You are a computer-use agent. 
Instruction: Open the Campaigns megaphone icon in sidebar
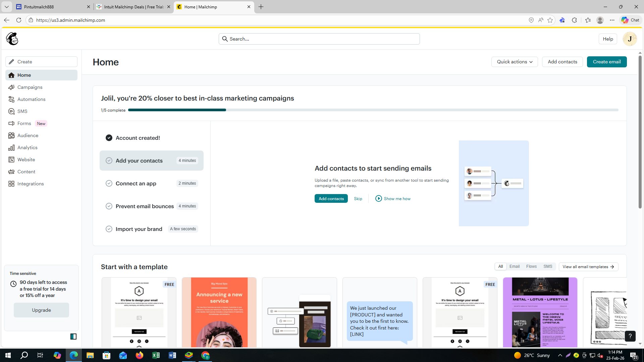[11, 87]
